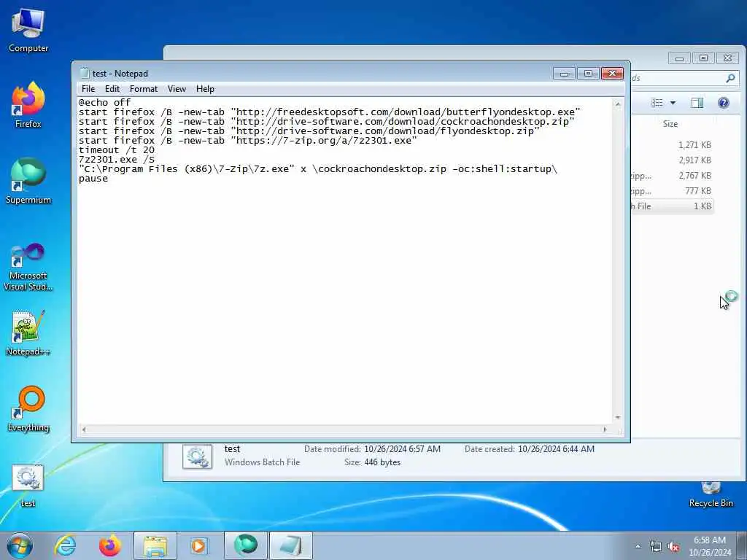747x560 pixels.
Task: Click the '@echo off' line in Notepad
Action: 104,102
